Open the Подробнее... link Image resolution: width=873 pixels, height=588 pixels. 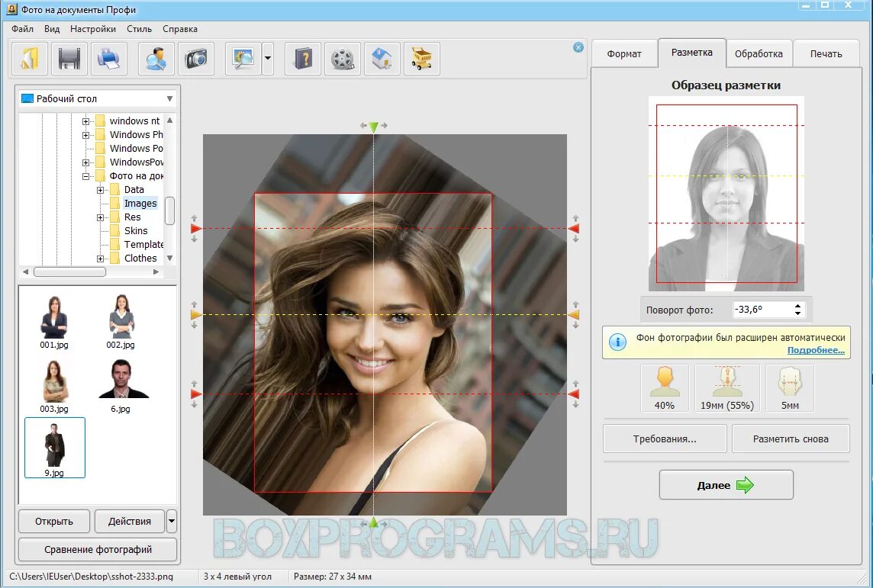pos(816,350)
